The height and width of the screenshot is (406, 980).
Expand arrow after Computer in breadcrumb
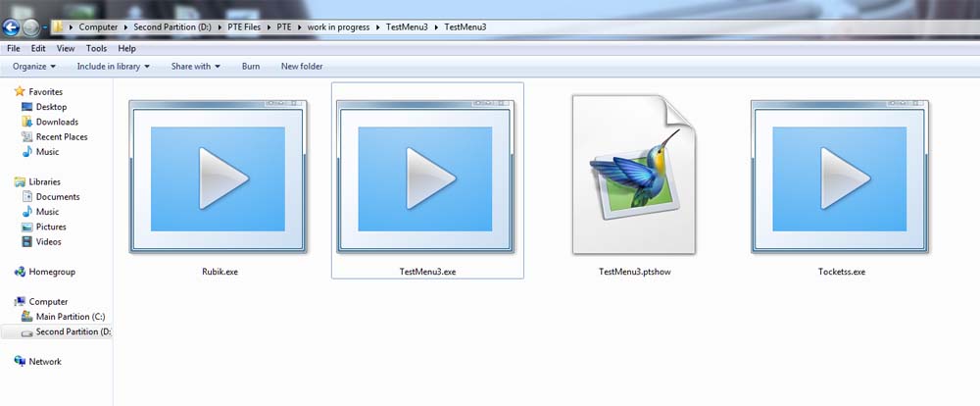[x=125, y=26]
